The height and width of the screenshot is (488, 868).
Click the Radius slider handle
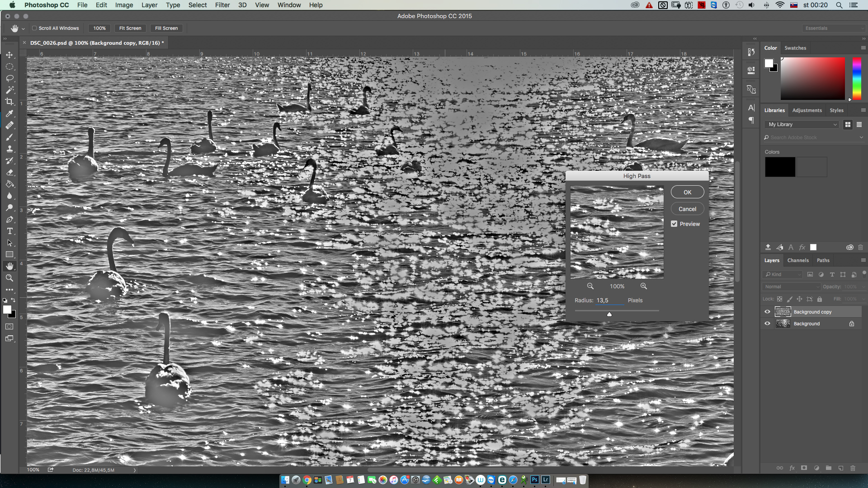click(609, 314)
